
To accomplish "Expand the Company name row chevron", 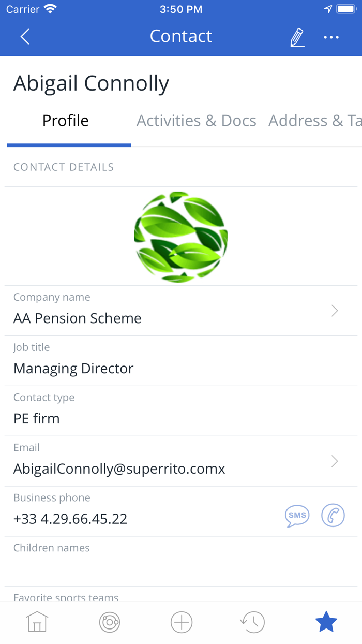I will coord(335,311).
